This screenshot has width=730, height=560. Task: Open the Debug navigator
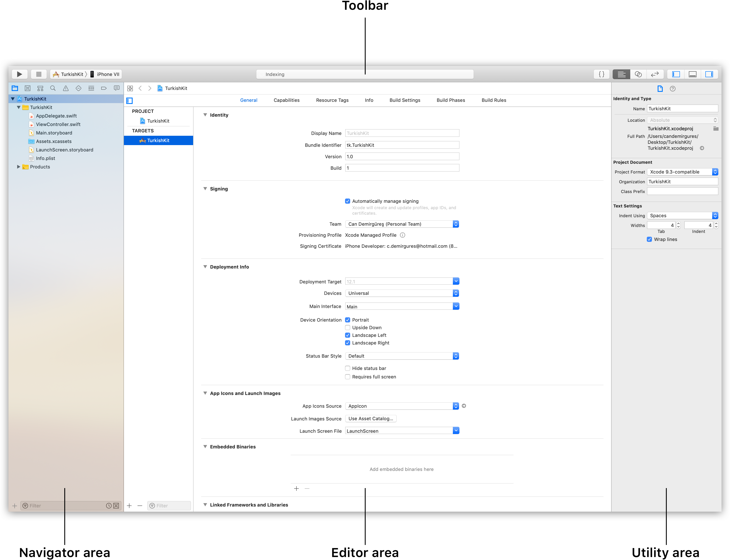tap(91, 88)
